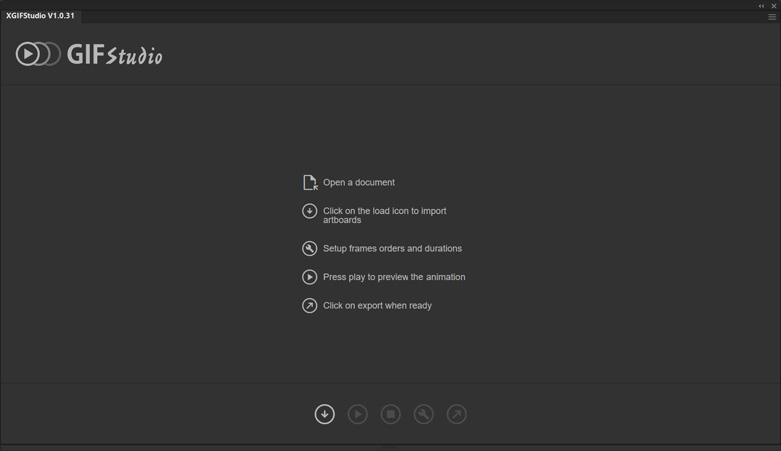Open the wrench settings button in bottom toolbar

pos(423,414)
